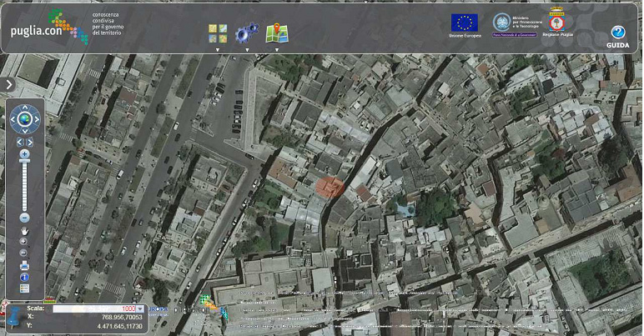Screen dimensions: 644x336
Task: Click the zoom slider plus button
Action: point(24,154)
